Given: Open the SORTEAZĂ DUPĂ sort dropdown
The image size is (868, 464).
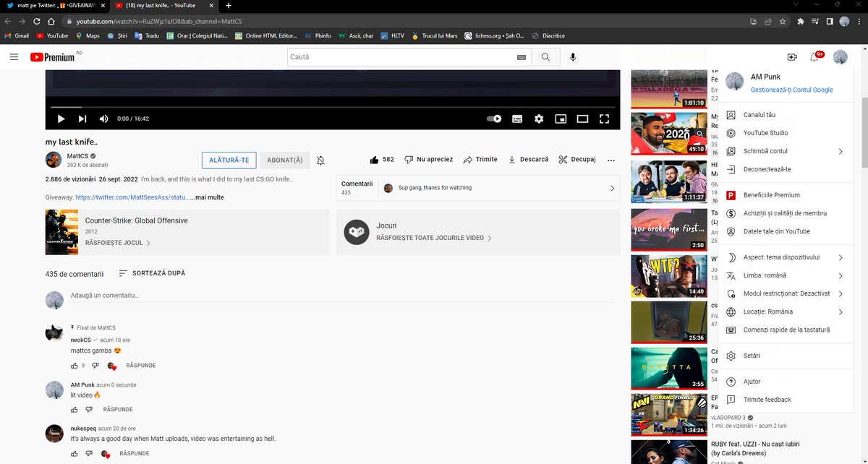Looking at the screenshot, I should pos(152,273).
